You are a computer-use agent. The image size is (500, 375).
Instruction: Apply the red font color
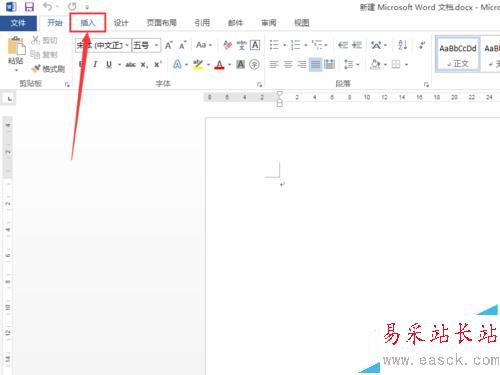tap(219, 64)
